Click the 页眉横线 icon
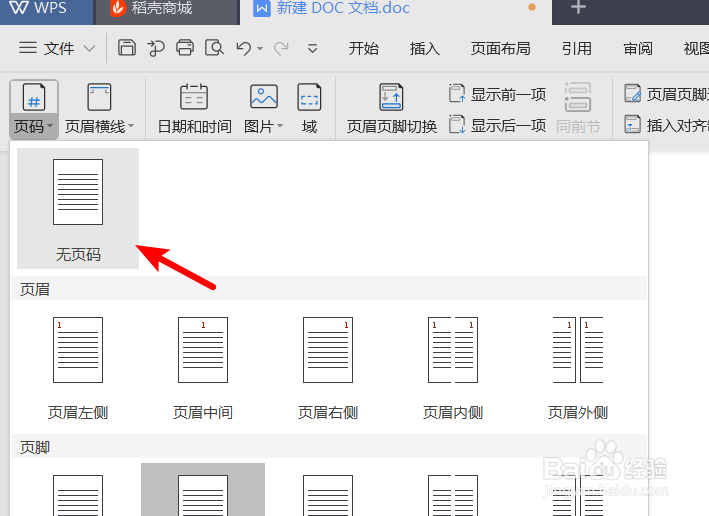Viewport: 709px width, 516px height. 99,97
